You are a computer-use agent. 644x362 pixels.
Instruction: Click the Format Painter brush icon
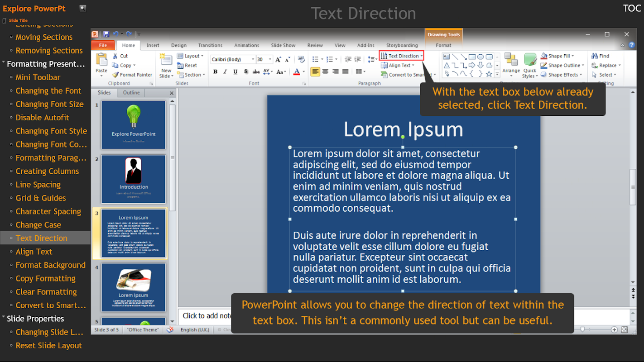click(115, 75)
